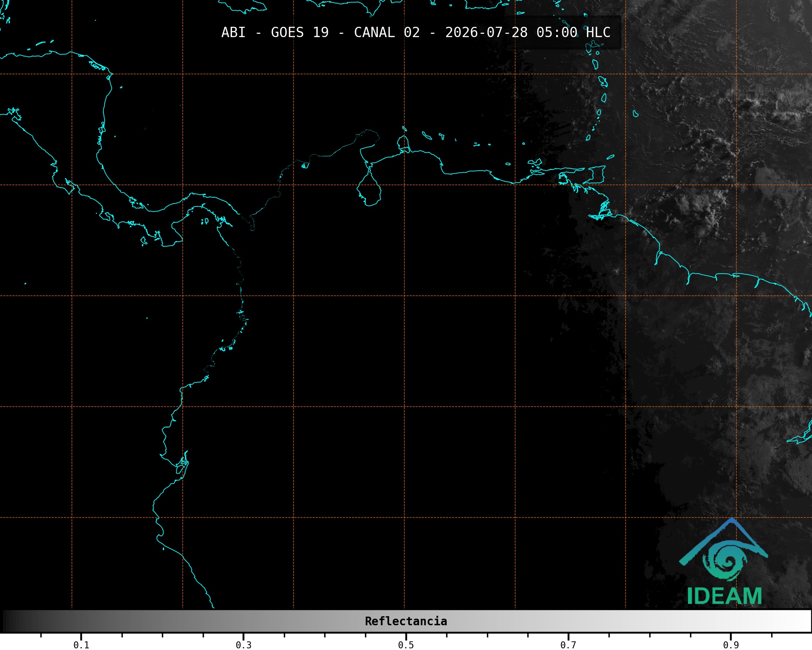Click the ABI GOES 19 CANAL 02 title text

416,33
